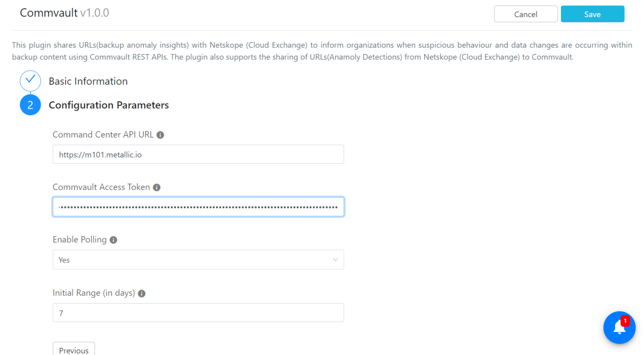Cancel the plugin configuration

click(x=526, y=14)
